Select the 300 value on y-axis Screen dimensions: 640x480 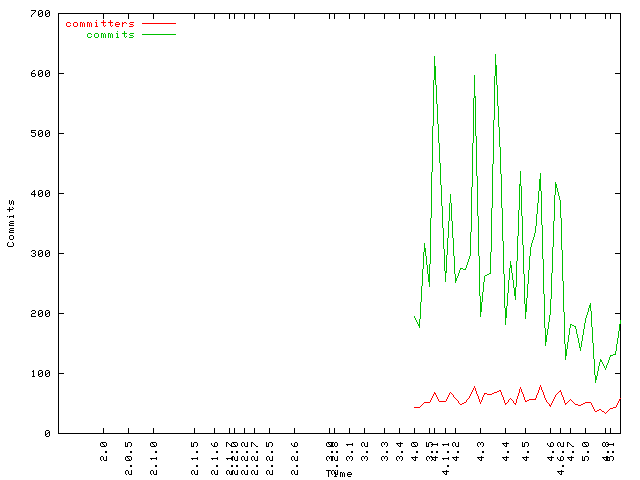click(40, 254)
